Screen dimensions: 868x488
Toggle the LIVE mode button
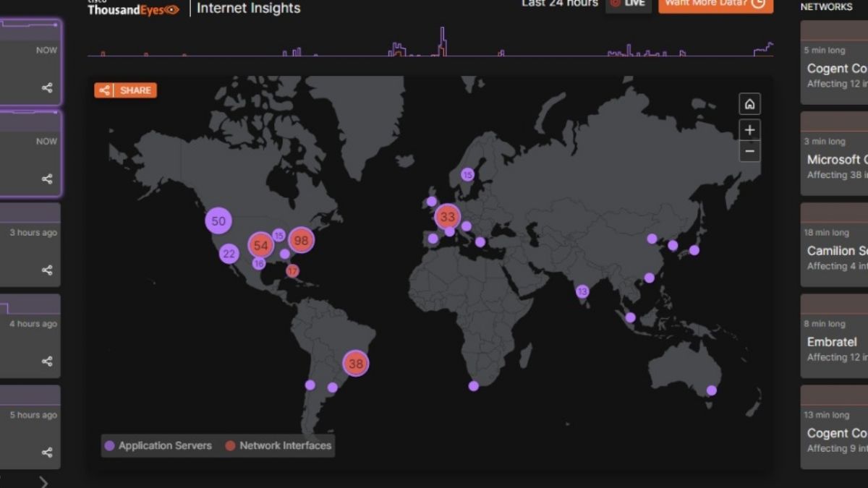coord(629,2)
